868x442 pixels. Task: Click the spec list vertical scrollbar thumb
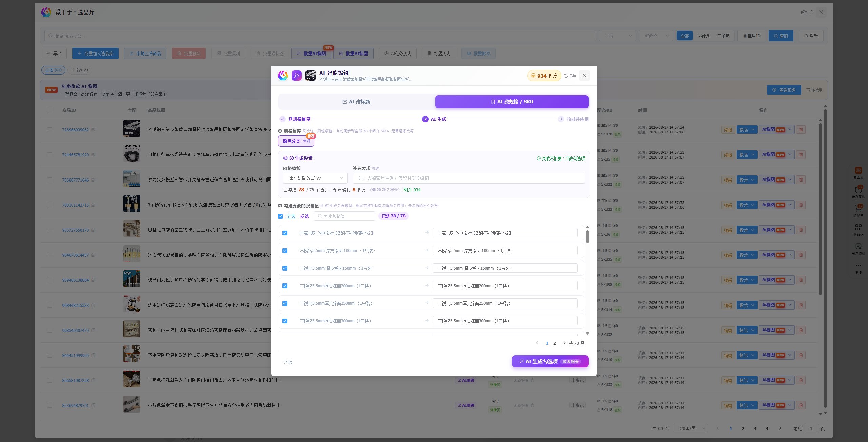pyautogui.click(x=587, y=236)
